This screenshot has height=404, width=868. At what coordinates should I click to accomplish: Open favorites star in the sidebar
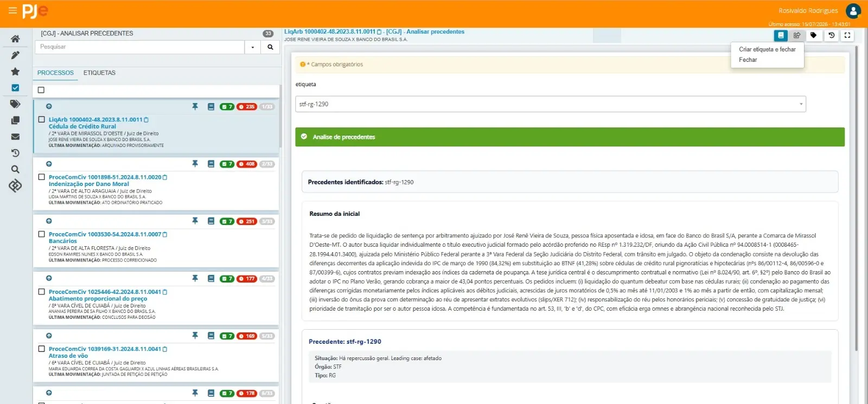click(15, 72)
